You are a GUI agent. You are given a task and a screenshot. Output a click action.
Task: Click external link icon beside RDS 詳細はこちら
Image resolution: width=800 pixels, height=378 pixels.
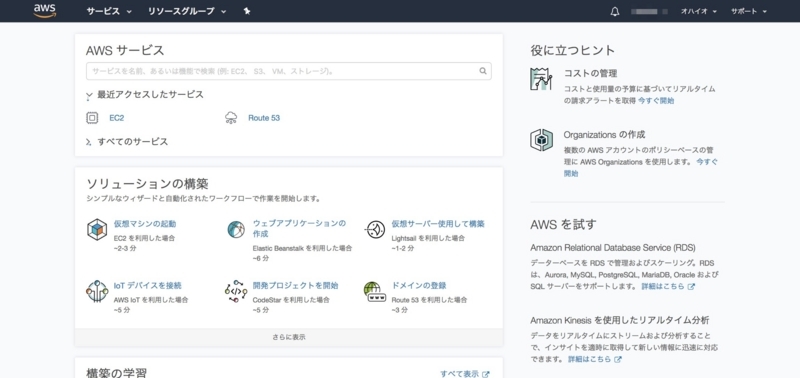tap(691, 287)
